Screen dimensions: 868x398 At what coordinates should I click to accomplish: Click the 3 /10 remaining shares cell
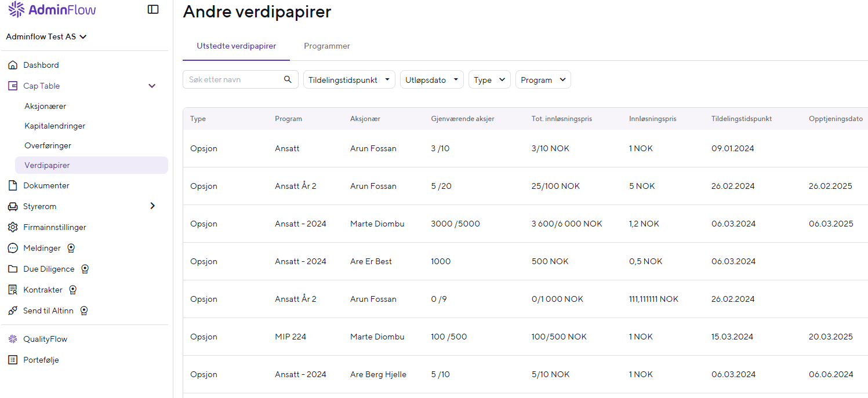pos(440,148)
